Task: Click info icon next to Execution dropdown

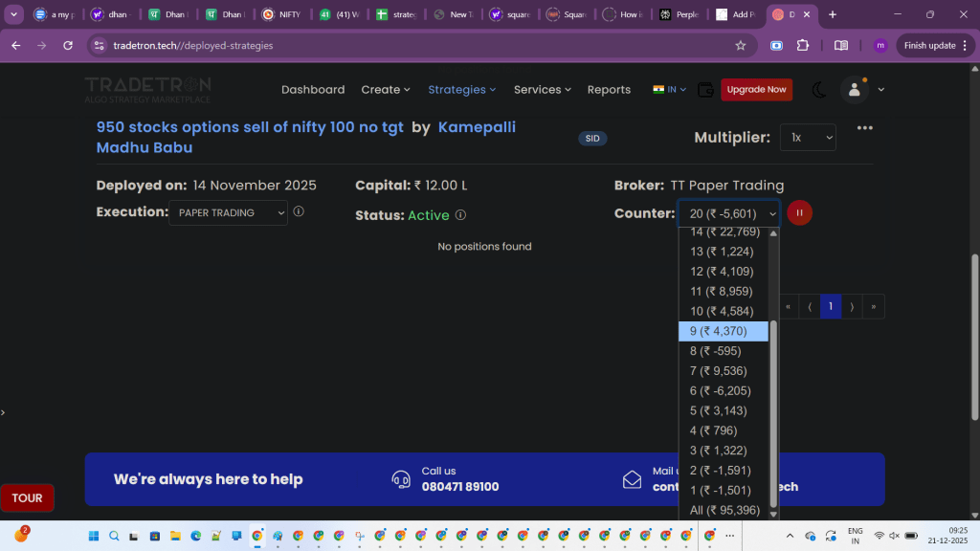Action: click(x=299, y=211)
